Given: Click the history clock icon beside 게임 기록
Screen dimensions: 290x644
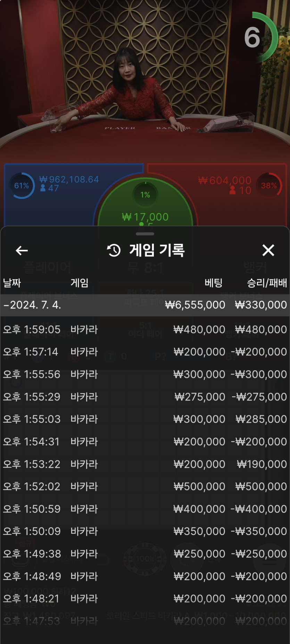Looking at the screenshot, I should tap(114, 250).
